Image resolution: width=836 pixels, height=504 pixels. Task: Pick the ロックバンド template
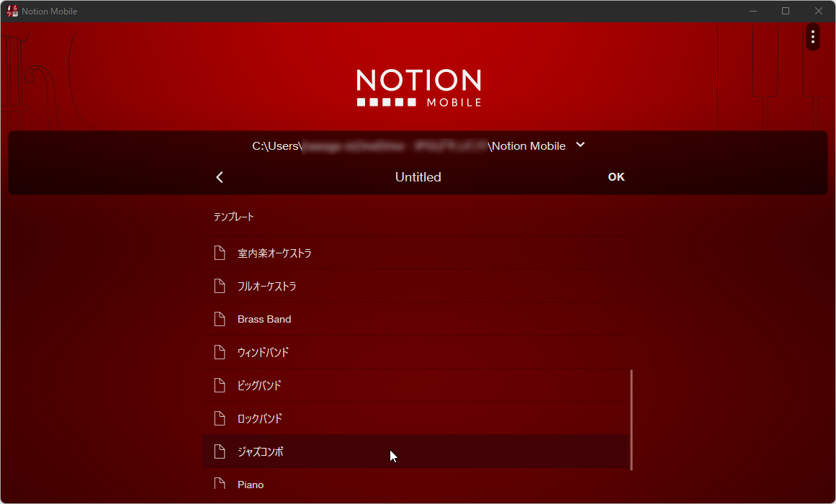(x=416, y=418)
